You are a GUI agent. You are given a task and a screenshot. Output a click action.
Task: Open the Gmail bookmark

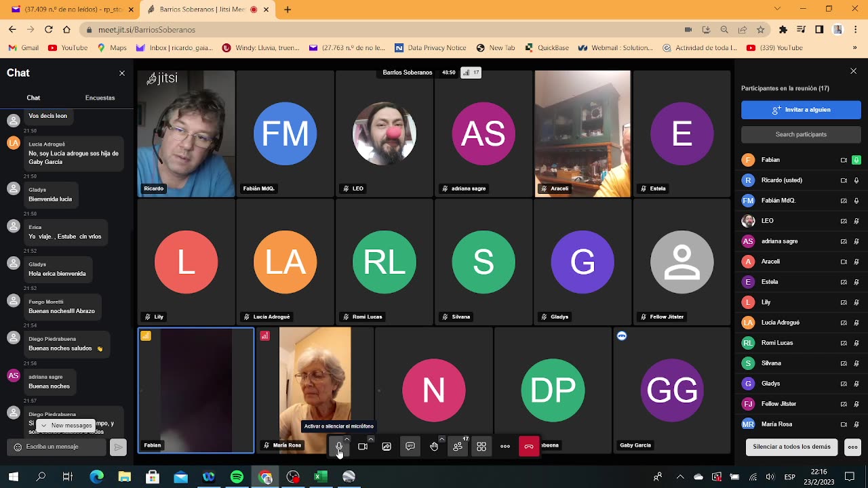pyautogui.click(x=23, y=48)
